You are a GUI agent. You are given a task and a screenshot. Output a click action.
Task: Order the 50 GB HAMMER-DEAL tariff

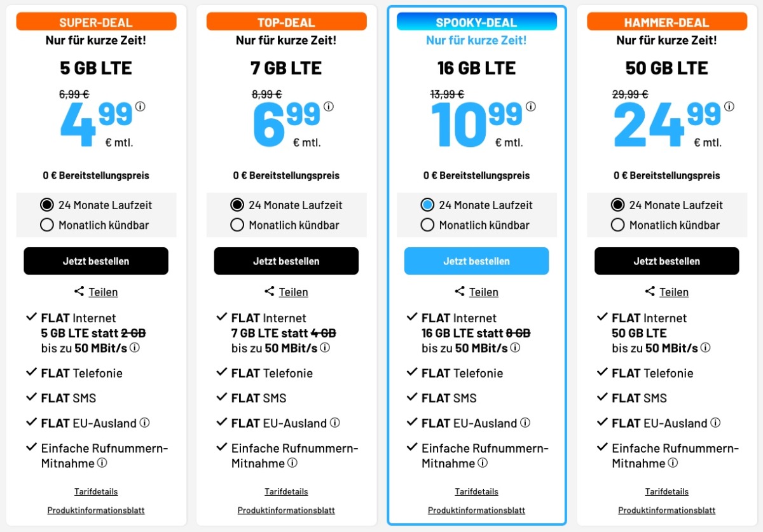click(x=666, y=261)
